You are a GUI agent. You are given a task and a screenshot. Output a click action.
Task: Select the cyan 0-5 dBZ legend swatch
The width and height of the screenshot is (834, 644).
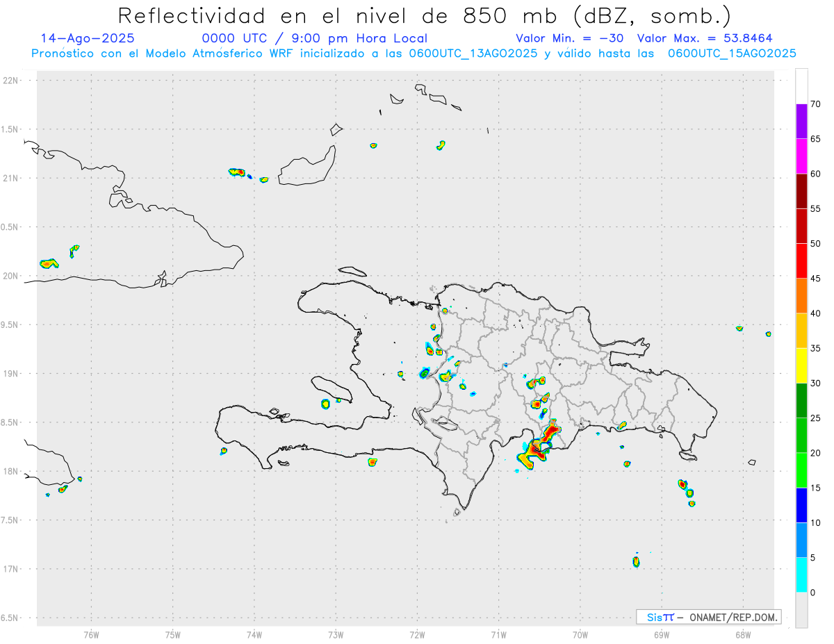801,575
